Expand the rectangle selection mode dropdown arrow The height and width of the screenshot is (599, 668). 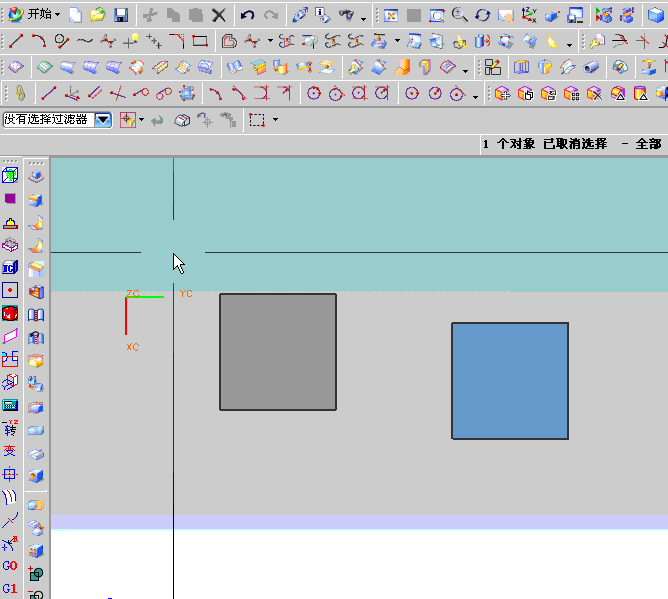(275, 119)
